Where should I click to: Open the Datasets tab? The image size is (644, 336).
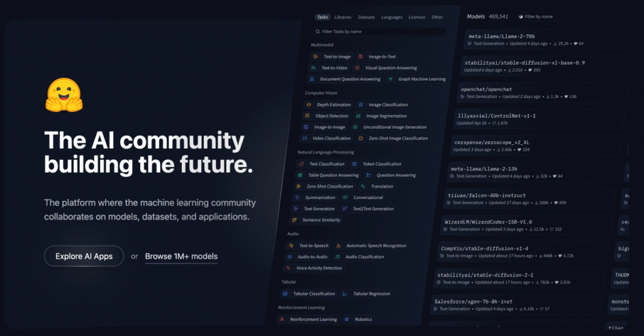(x=367, y=17)
